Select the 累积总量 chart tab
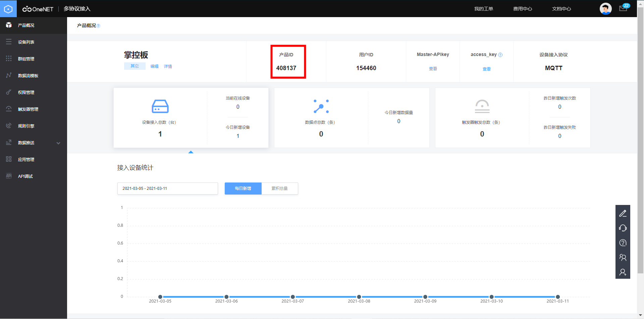This screenshot has width=644, height=319. (x=279, y=189)
